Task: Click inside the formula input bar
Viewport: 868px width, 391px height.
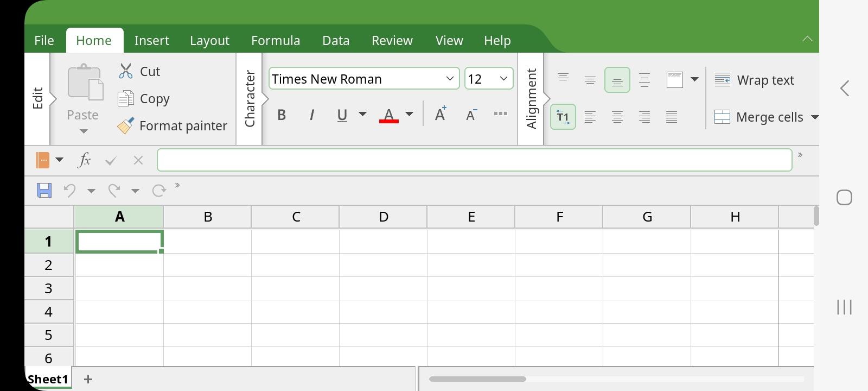Action: coord(475,160)
